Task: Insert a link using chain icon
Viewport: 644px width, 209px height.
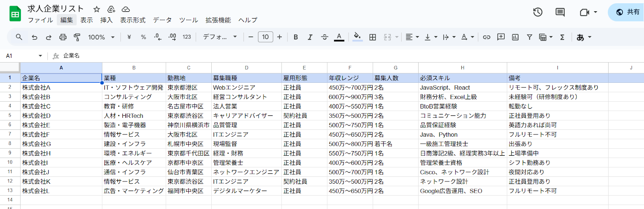Action: (x=487, y=37)
